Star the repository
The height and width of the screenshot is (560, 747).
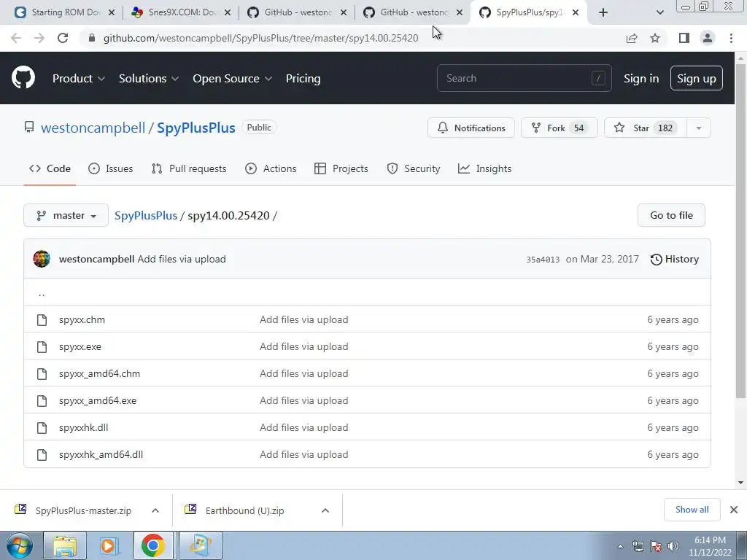(x=646, y=128)
